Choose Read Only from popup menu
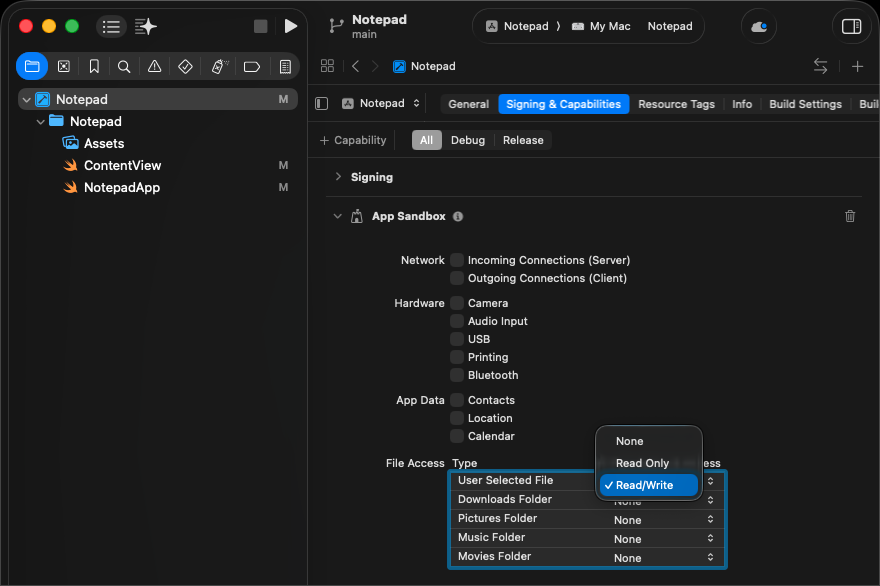 coord(642,463)
